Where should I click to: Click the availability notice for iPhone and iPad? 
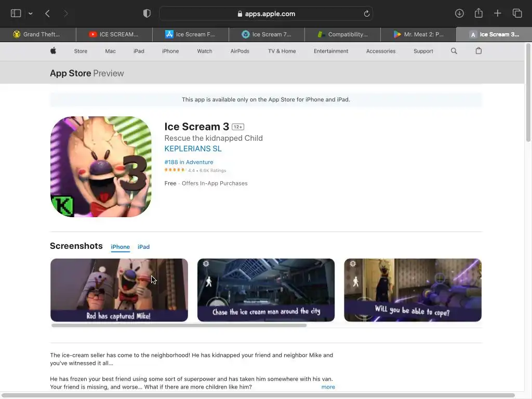(266, 99)
